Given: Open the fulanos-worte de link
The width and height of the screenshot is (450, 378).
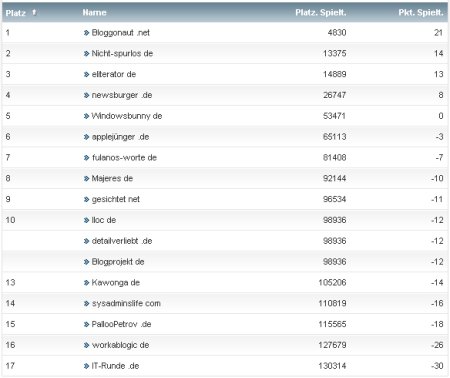Looking at the screenshot, I should click(x=124, y=158).
